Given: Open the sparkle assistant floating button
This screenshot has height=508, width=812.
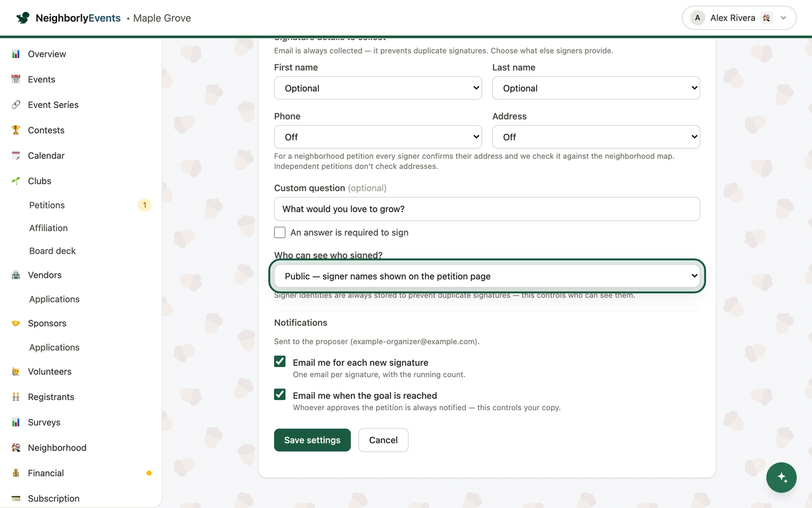Looking at the screenshot, I should point(782,478).
